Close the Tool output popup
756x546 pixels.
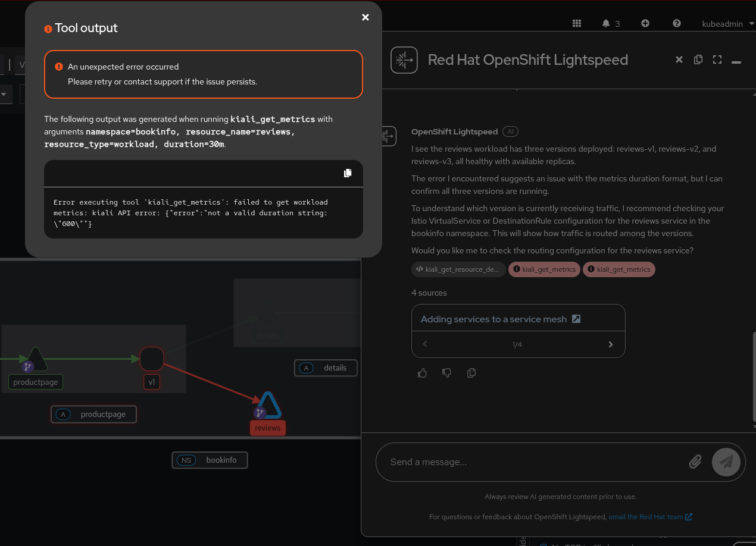[x=365, y=17]
